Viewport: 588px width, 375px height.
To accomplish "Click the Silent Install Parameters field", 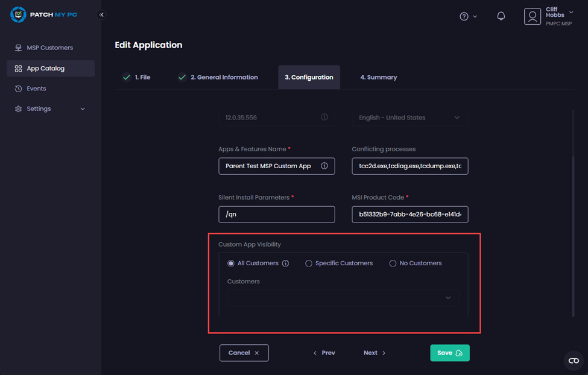I will coord(276,215).
